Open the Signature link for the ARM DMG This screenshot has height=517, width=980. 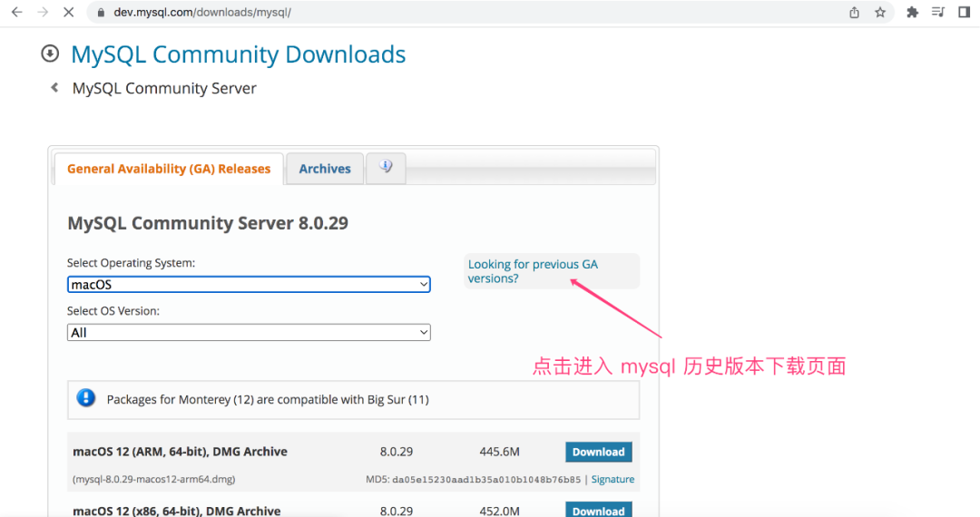pyautogui.click(x=612, y=479)
